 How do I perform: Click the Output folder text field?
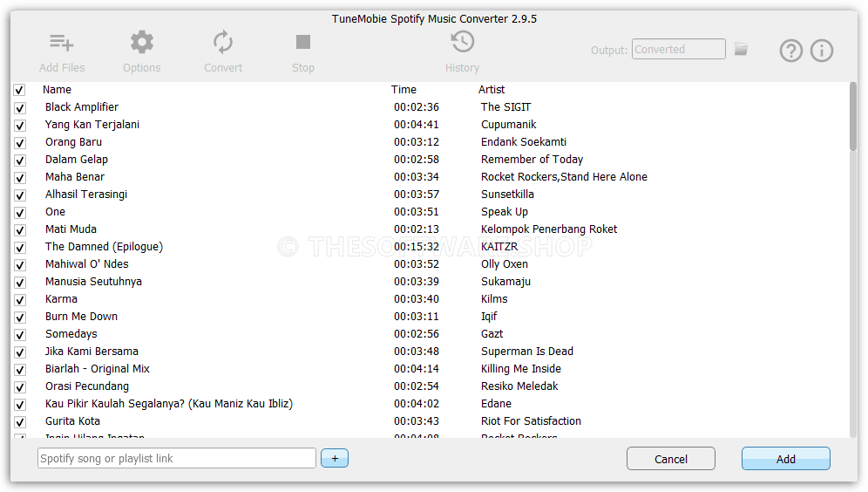click(679, 50)
